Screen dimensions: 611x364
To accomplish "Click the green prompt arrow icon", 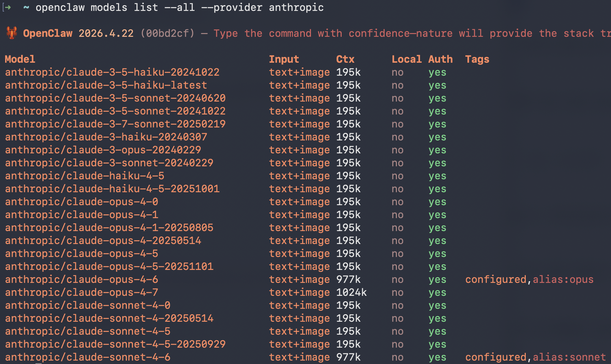I will pos(8,7).
